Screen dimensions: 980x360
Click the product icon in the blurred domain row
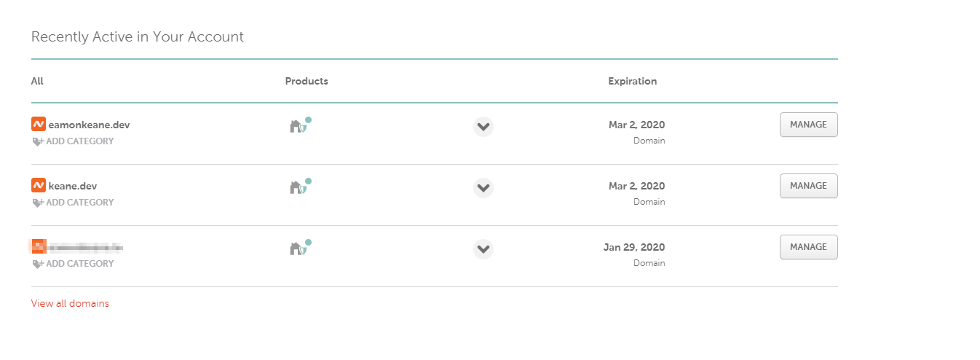point(299,248)
